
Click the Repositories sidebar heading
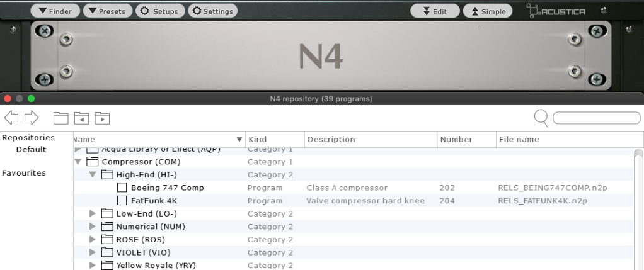click(28, 137)
